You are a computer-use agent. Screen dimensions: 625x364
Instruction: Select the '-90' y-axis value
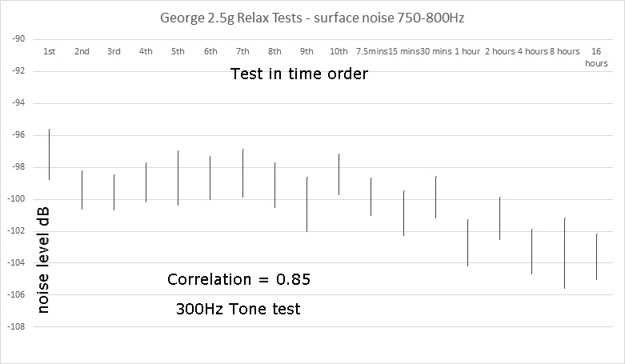point(18,39)
